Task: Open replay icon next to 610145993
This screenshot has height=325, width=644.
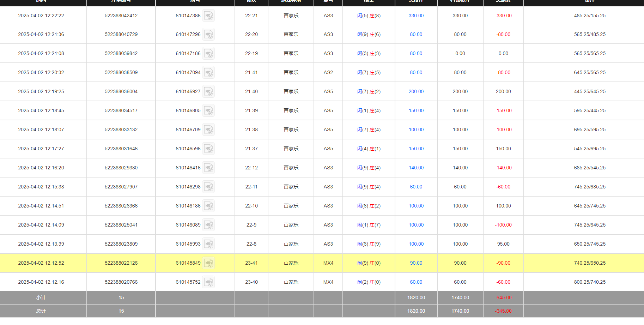Action: (208, 244)
